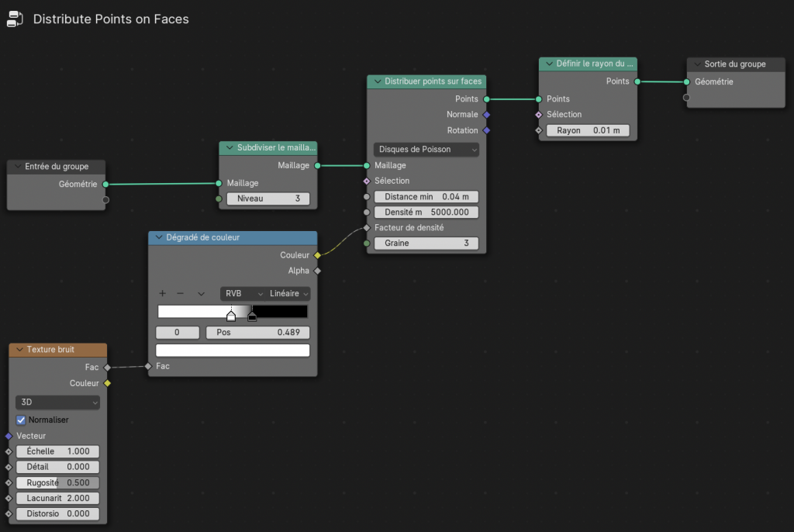Click the white color swatch in the color ramp
Viewport: 794px width, 532px height.
point(233,351)
